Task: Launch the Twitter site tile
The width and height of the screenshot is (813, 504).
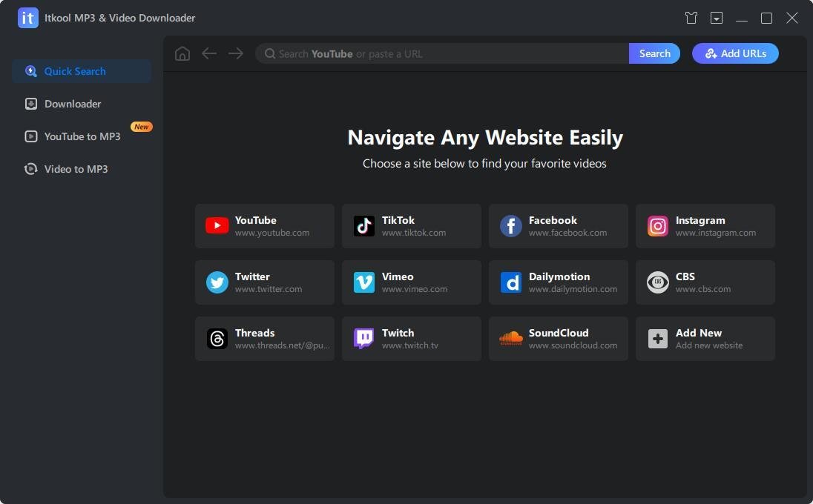Action: click(x=264, y=282)
